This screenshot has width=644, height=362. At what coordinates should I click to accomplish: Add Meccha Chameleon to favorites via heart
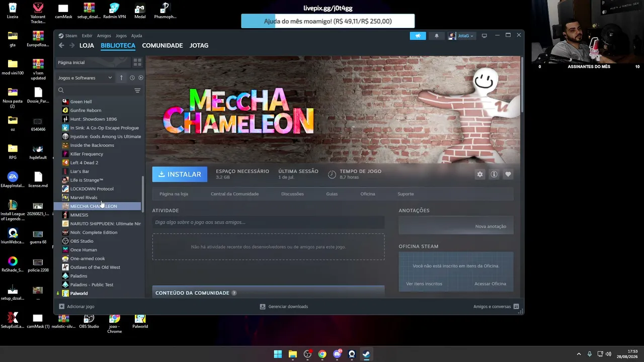coord(508,174)
